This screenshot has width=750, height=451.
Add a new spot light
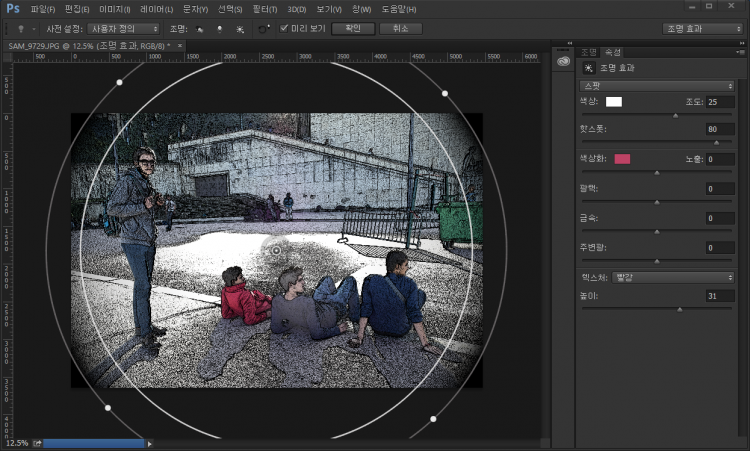coord(197,29)
